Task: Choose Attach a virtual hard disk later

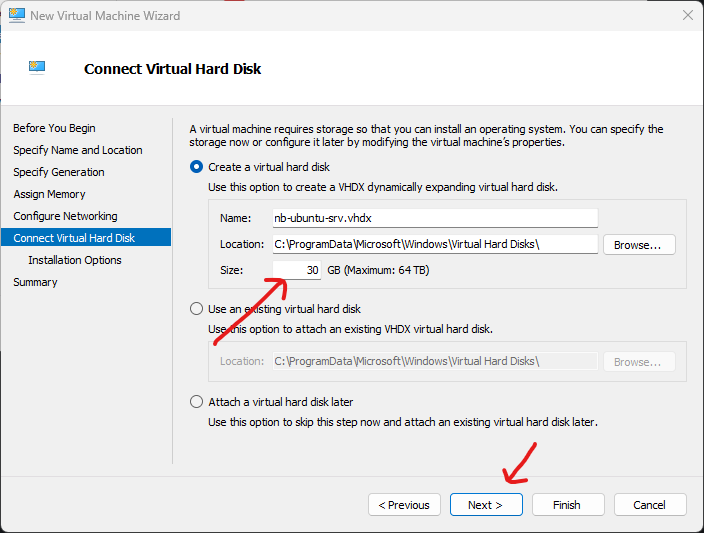Action: click(x=196, y=402)
